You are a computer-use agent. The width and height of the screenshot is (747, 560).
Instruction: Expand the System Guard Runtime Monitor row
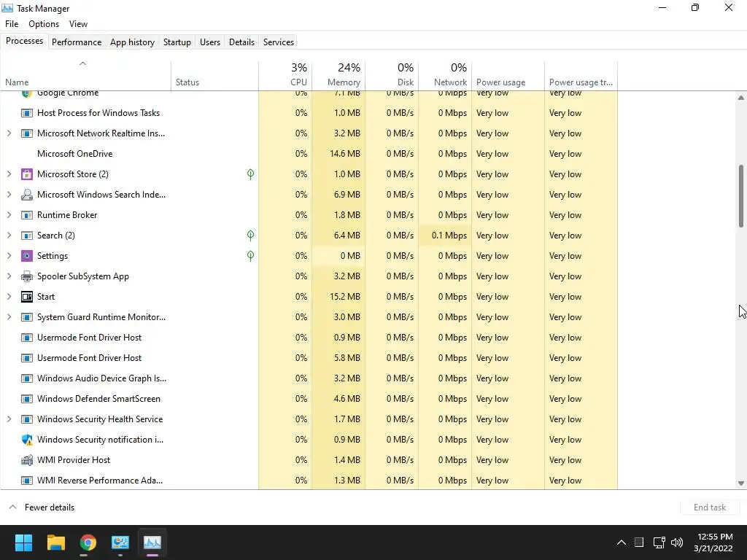[x=9, y=317]
